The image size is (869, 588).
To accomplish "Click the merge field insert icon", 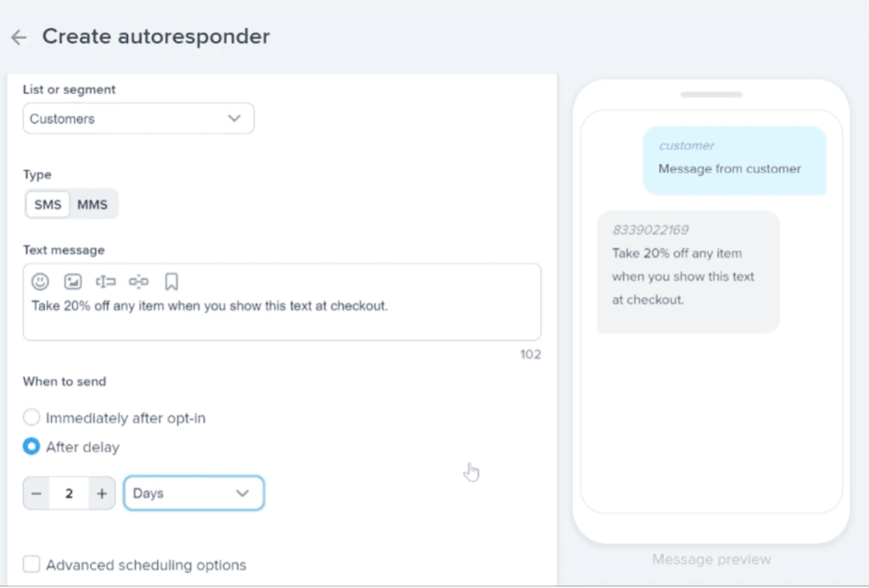I will coord(105,282).
